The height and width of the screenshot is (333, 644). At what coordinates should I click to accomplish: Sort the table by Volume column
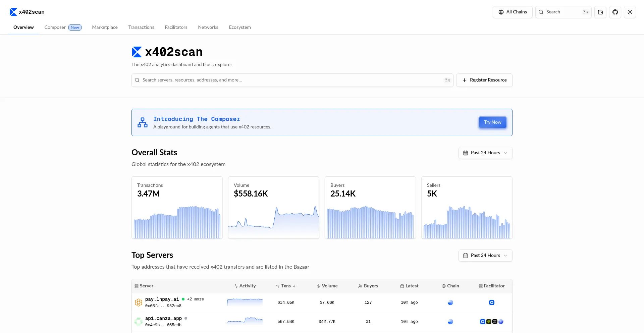coord(327,286)
